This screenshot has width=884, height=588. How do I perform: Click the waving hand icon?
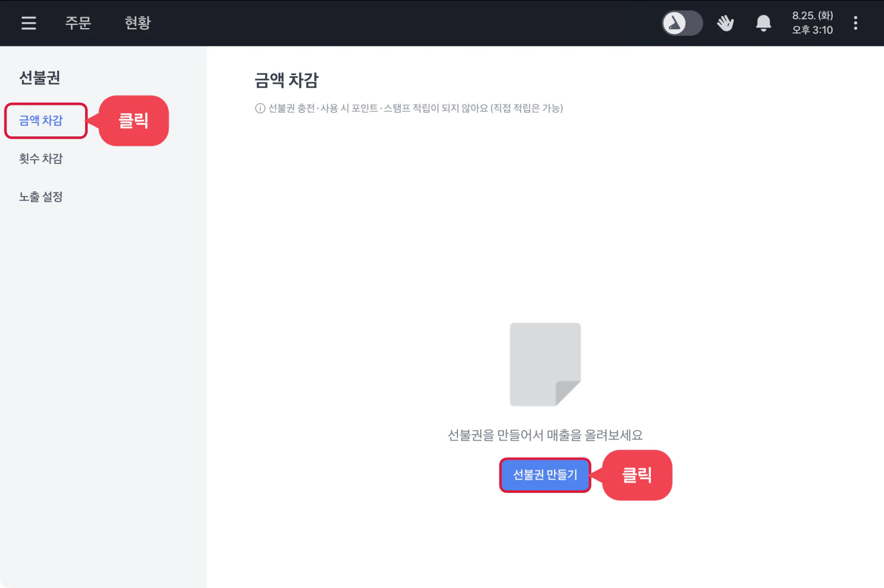(725, 23)
